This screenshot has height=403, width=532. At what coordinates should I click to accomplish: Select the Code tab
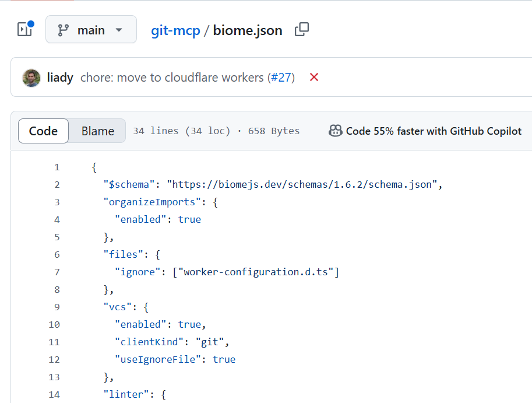click(43, 131)
